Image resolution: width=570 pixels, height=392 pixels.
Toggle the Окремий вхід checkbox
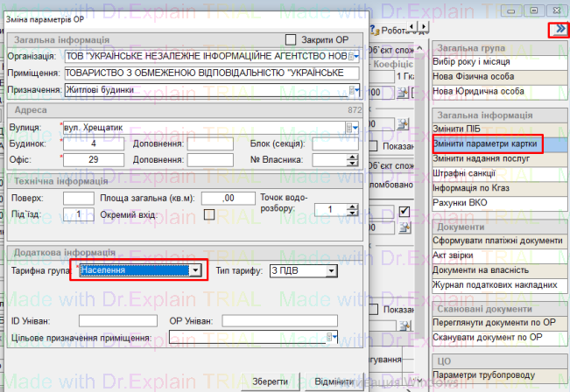click(208, 213)
